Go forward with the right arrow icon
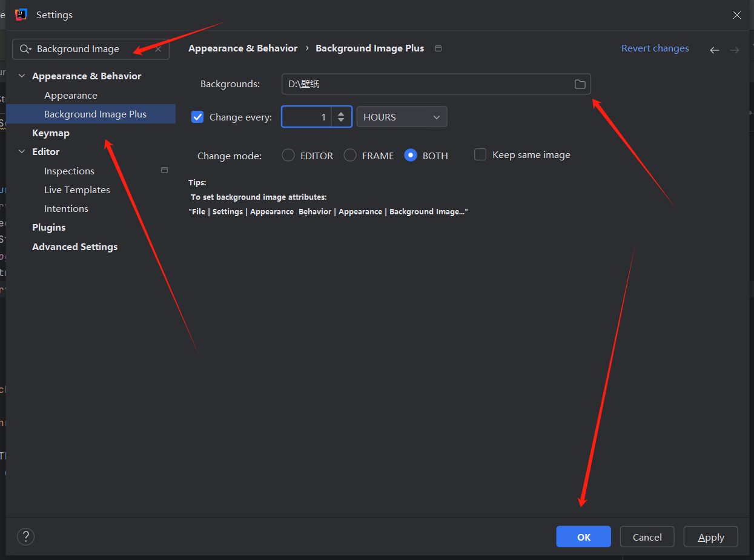Screen dimensions: 754x560 tap(735, 50)
